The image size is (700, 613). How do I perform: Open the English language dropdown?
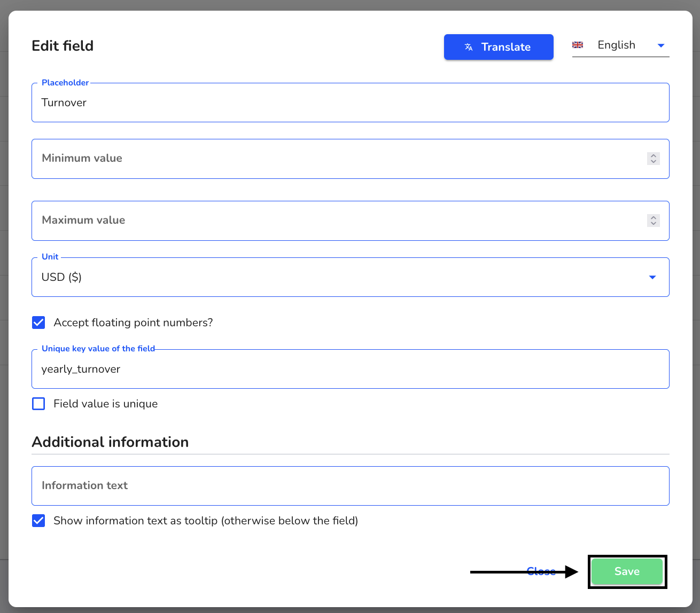(620, 45)
